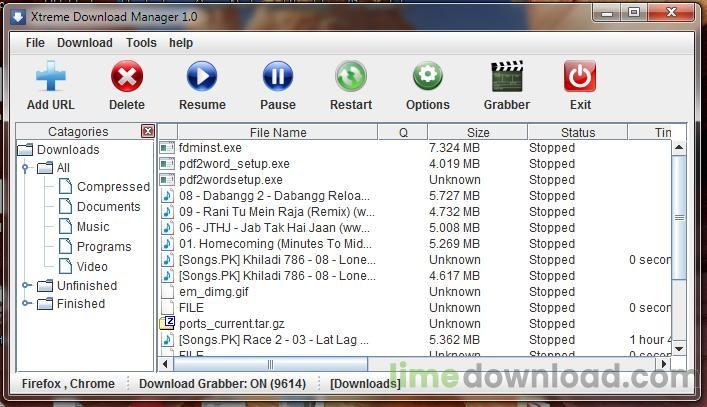The height and width of the screenshot is (407, 707).
Task: Select the Documents category
Action: pyautogui.click(x=109, y=206)
